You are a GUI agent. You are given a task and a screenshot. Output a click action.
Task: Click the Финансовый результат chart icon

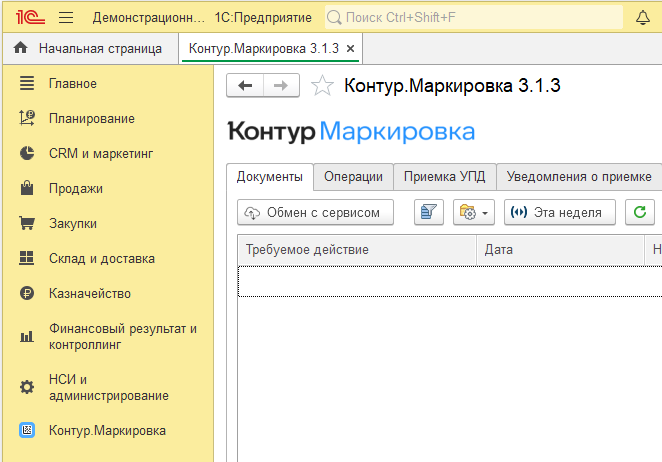[27, 337]
